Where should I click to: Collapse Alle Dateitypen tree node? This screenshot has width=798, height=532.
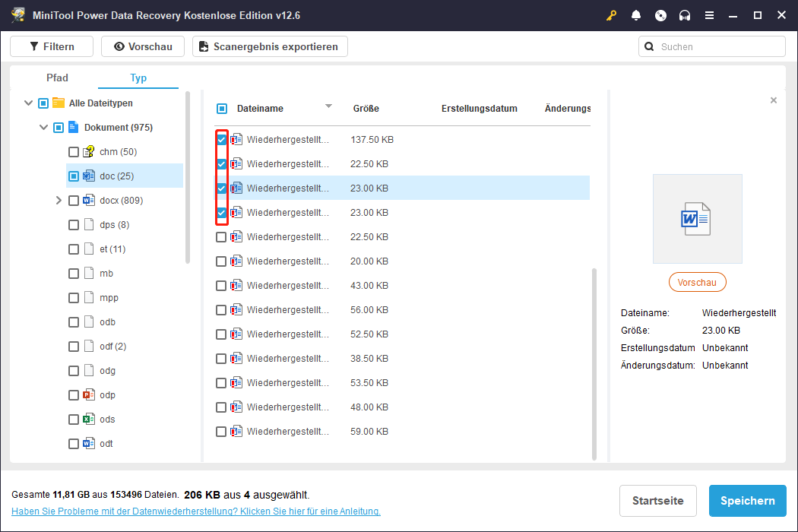coord(29,103)
